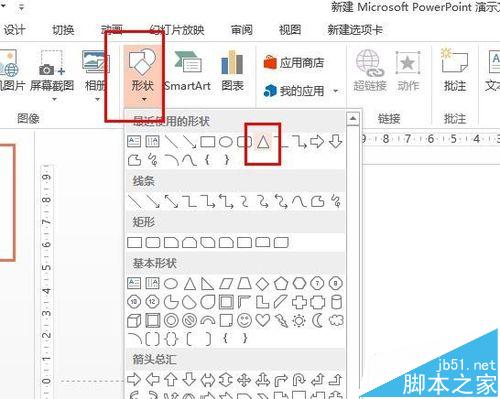The height and width of the screenshot is (399, 500).
Task: Open the SmartArt graphic tool
Action: coord(187,71)
